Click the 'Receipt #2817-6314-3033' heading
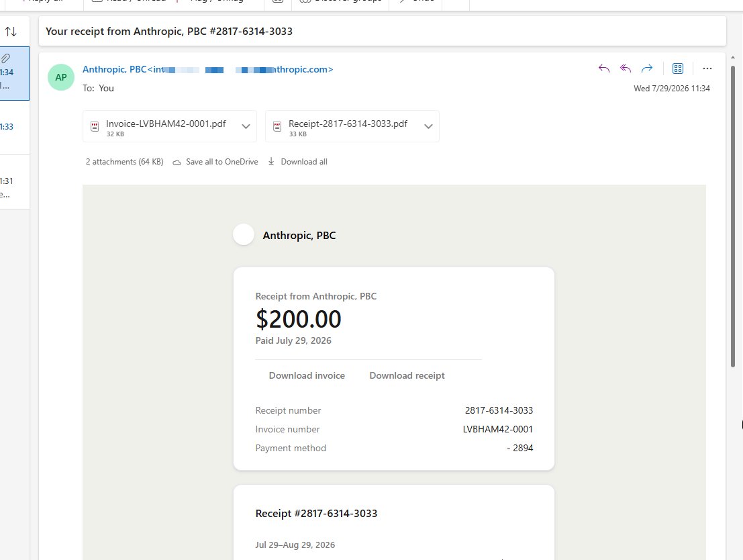The width and height of the screenshot is (743, 560). point(317,514)
